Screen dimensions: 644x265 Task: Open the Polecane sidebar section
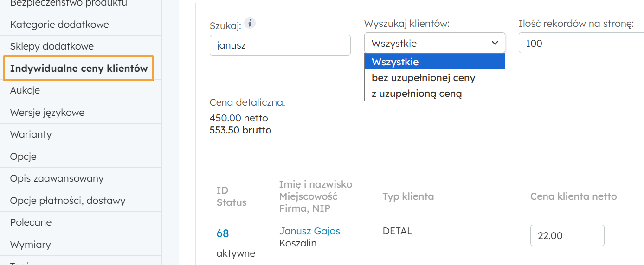click(x=31, y=222)
